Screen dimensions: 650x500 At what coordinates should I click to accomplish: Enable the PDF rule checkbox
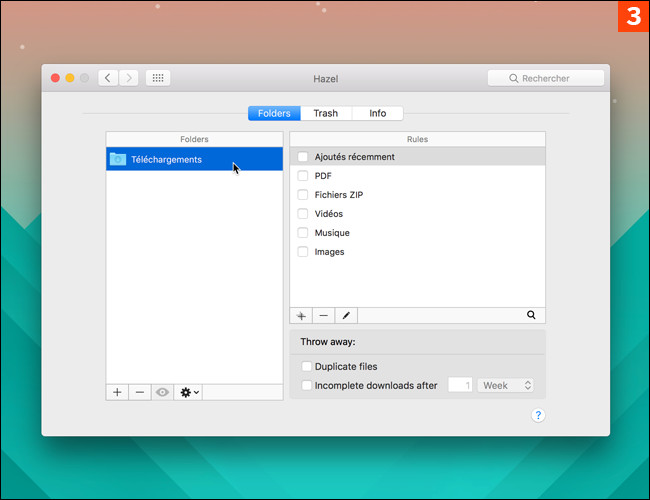point(303,176)
